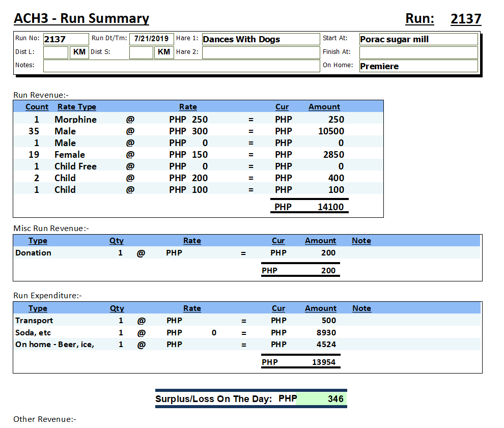Click the Rate Type column header
Viewport: 504px width, 428px height.
76,107
